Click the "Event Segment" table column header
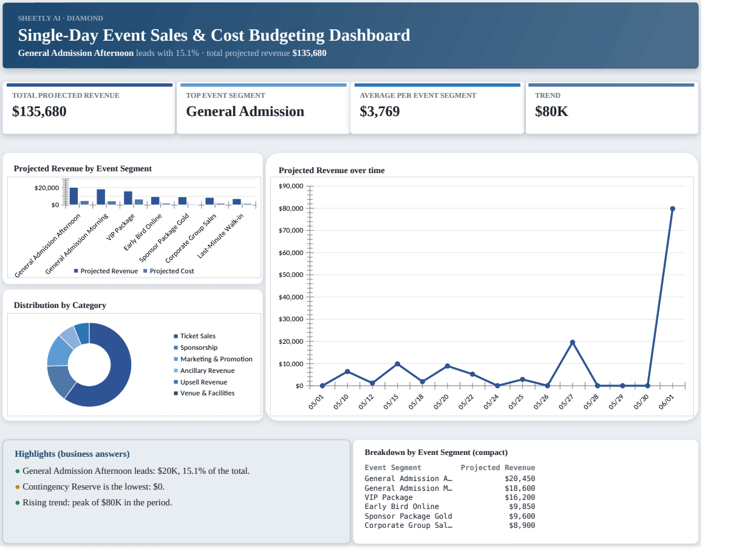The image size is (745, 560). (x=393, y=468)
